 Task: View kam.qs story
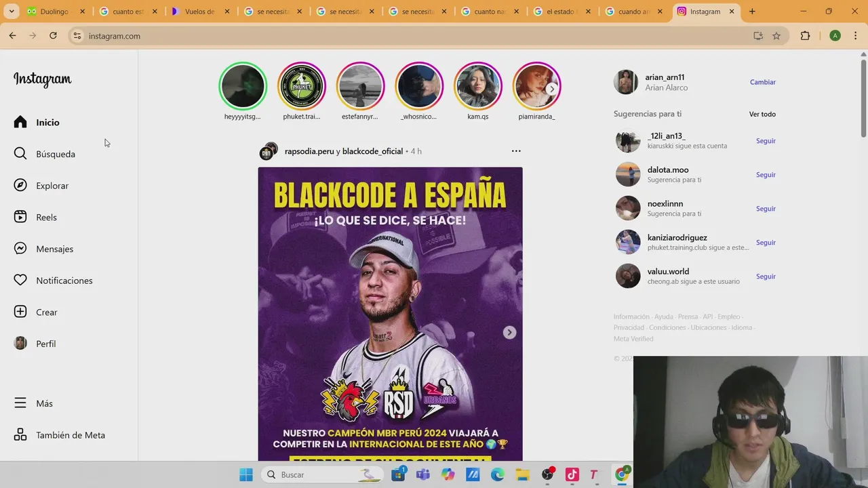(477, 86)
